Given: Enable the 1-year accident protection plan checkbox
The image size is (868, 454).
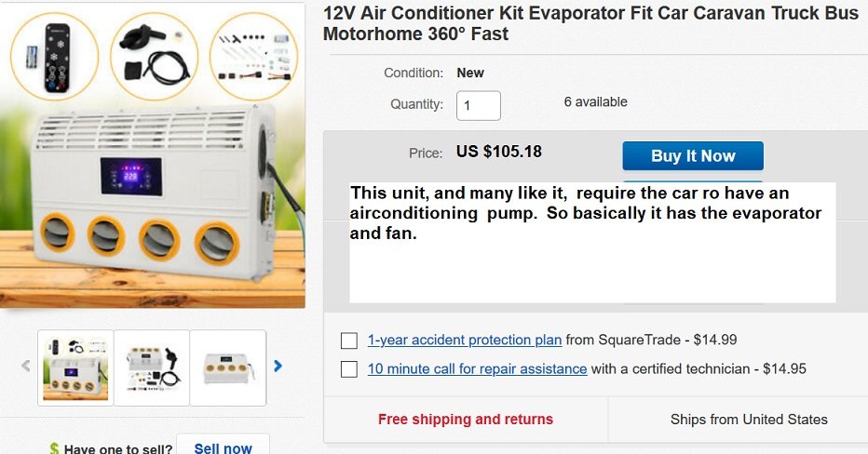Looking at the screenshot, I should click(x=349, y=340).
